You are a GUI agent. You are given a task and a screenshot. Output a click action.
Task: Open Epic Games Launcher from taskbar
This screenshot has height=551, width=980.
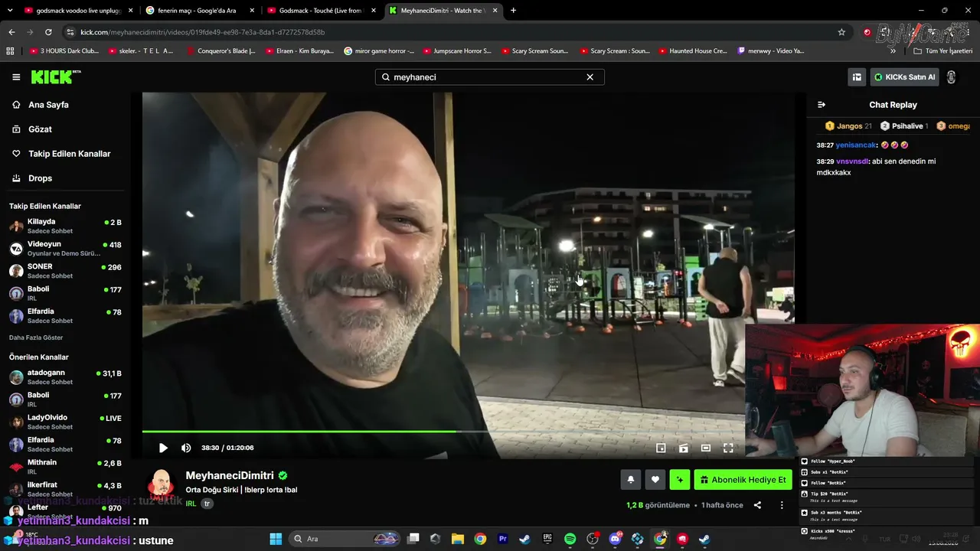click(547, 539)
